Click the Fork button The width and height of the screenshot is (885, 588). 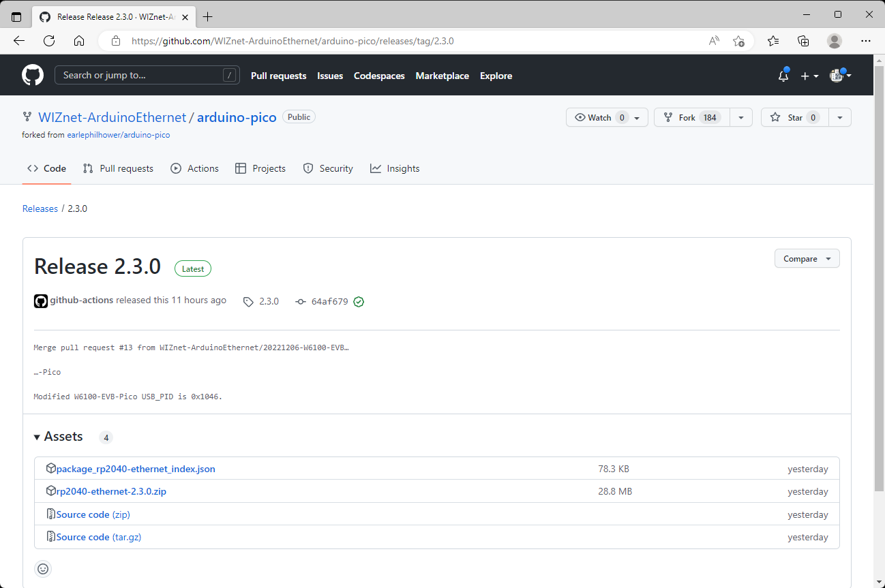pyautogui.click(x=692, y=117)
